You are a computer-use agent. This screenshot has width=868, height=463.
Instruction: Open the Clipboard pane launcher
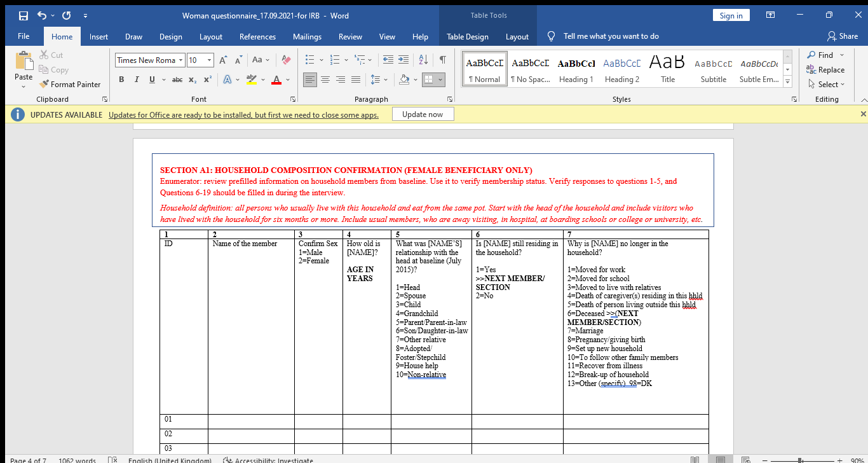point(105,100)
